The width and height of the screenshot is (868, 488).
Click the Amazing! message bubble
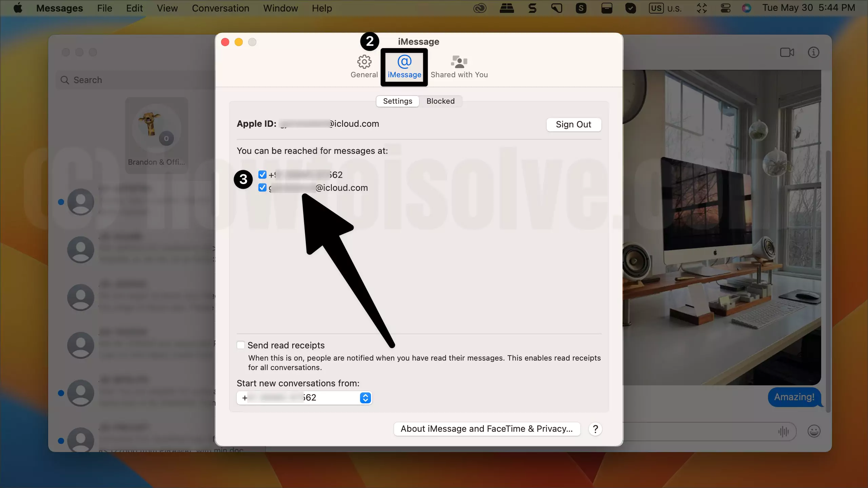tap(794, 397)
